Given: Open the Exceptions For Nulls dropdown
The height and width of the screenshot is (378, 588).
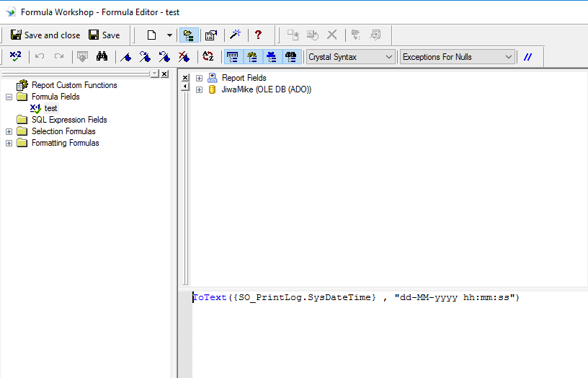Looking at the screenshot, I should [x=457, y=57].
